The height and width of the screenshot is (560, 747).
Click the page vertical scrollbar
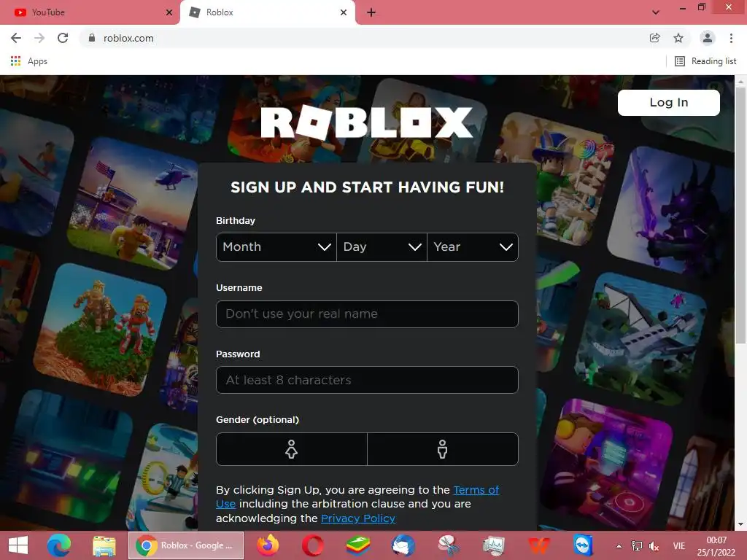(740, 214)
